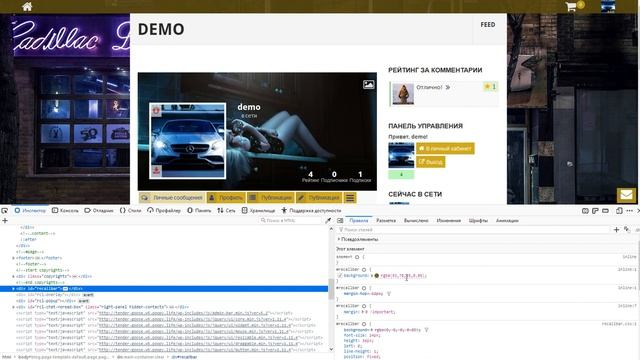The width and height of the screenshot is (640, 360).
Task: Switch to the Консоль devtools tab
Action: point(65,211)
